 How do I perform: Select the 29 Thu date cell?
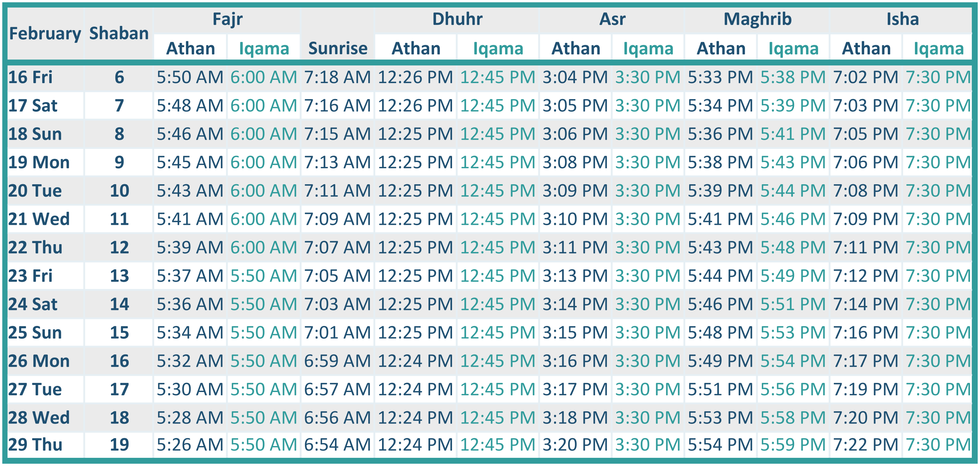click(35, 445)
